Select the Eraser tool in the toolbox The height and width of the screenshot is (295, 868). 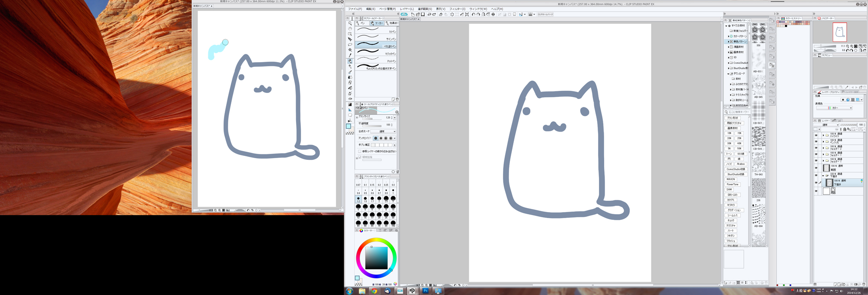(x=350, y=83)
